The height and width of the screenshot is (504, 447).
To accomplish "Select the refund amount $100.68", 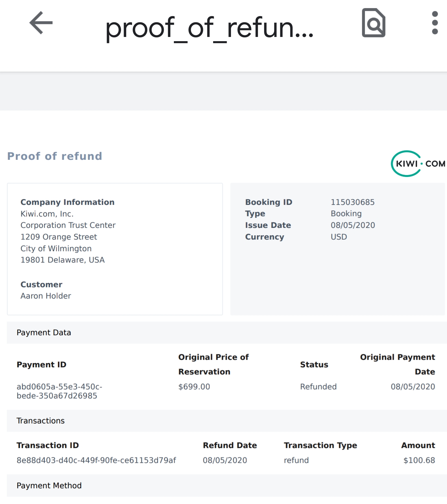I will pyautogui.click(x=419, y=460).
